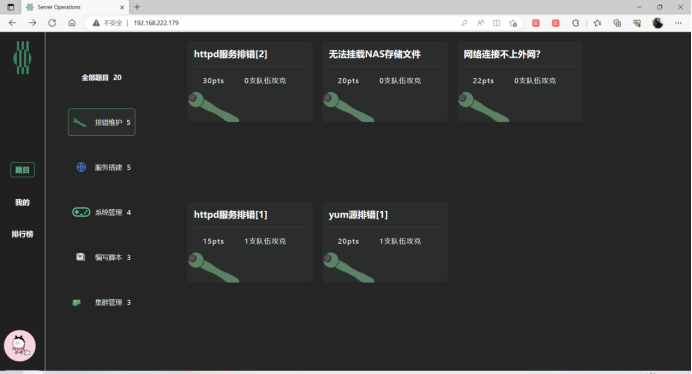Click the first red extension icon in the toolbar
Screen dimensions: 692x374
point(536,23)
